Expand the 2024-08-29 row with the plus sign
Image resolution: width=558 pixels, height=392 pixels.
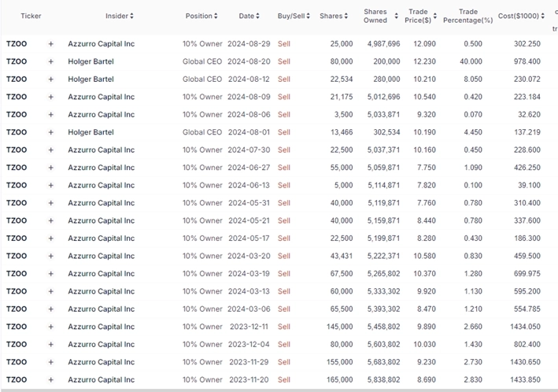[x=51, y=44]
